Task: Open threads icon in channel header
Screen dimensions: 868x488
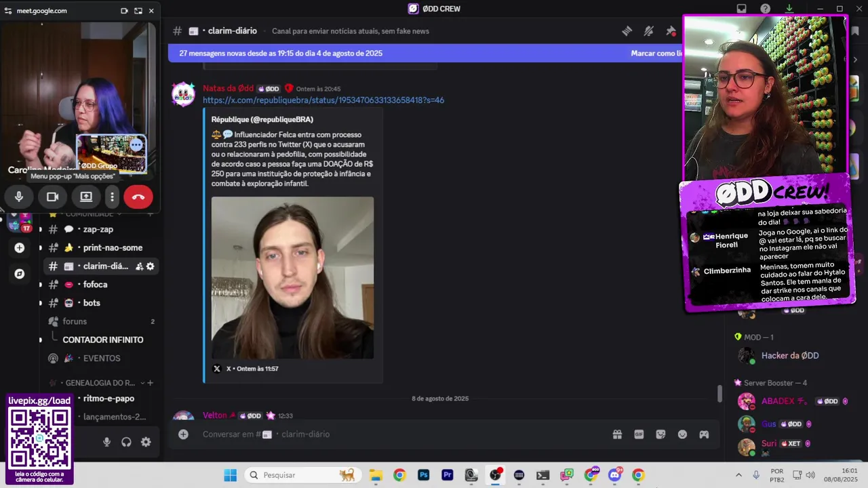Action: tap(627, 30)
